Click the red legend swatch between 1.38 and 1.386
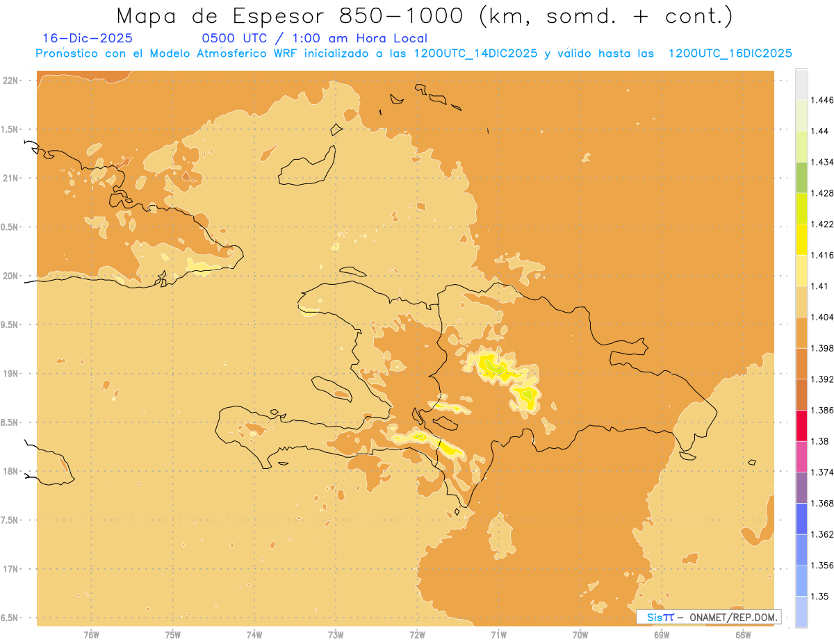Viewport: 834px width, 644px height. pyautogui.click(x=801, y=426)
